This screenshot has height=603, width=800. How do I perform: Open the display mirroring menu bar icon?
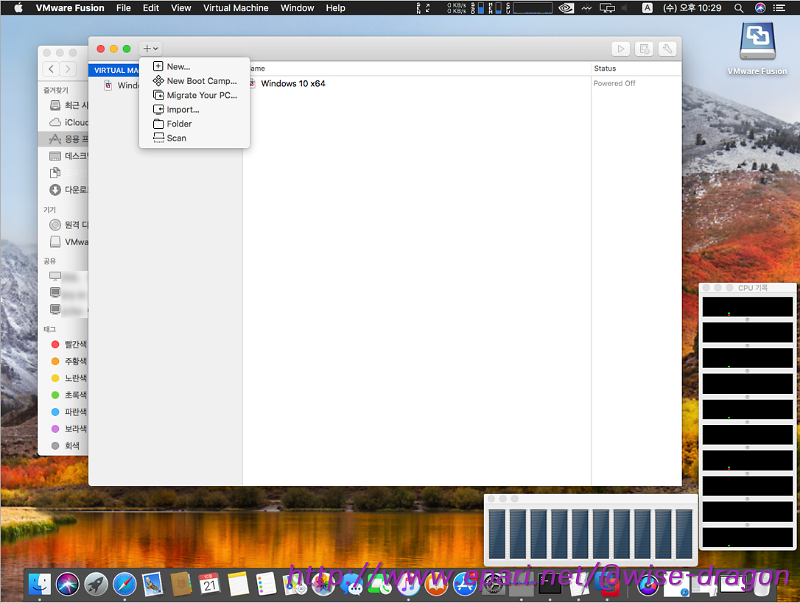coord(607,8)
